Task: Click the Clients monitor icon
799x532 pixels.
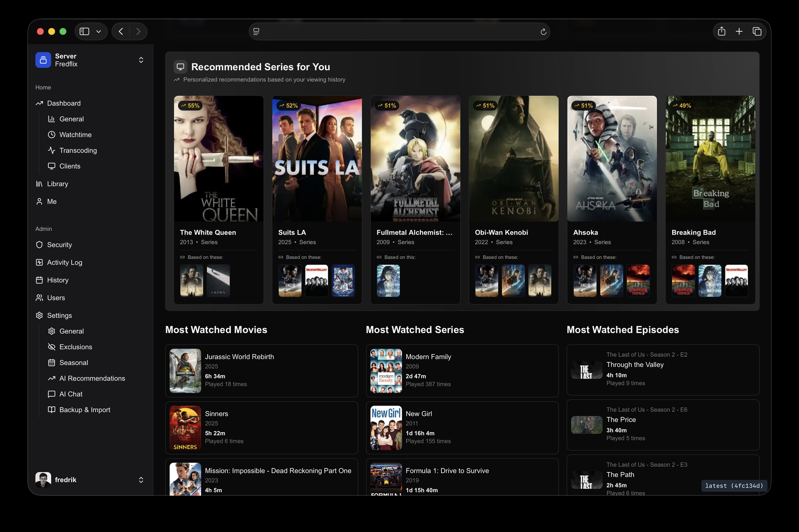Action: pos(52,166)
